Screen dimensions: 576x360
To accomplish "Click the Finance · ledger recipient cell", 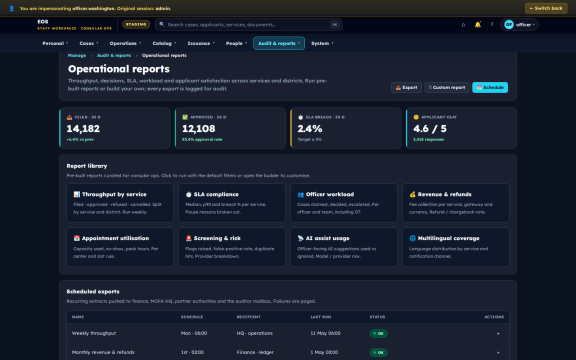I will click(255, 352).
